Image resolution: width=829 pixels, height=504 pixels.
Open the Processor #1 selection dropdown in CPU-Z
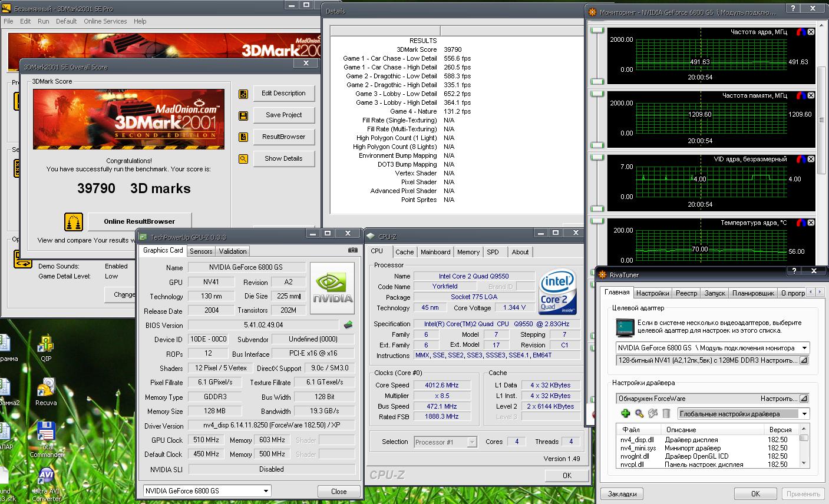(x=473, y=442)
